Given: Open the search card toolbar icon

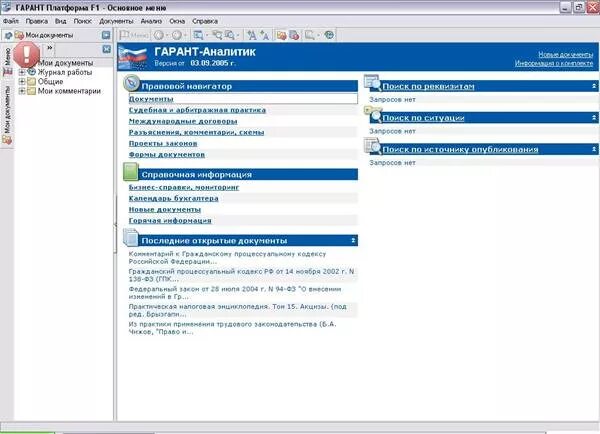Looking at the screenshot, I should (198, 35).
